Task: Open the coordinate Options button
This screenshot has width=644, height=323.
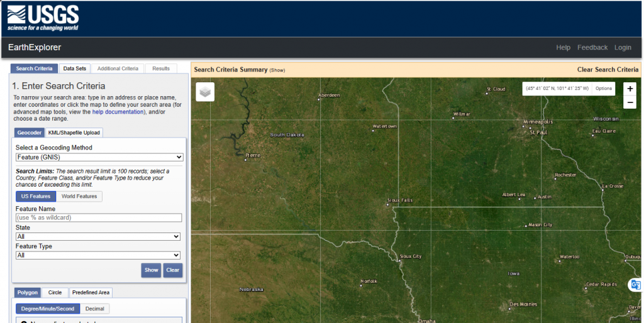Action: point(603,89)
